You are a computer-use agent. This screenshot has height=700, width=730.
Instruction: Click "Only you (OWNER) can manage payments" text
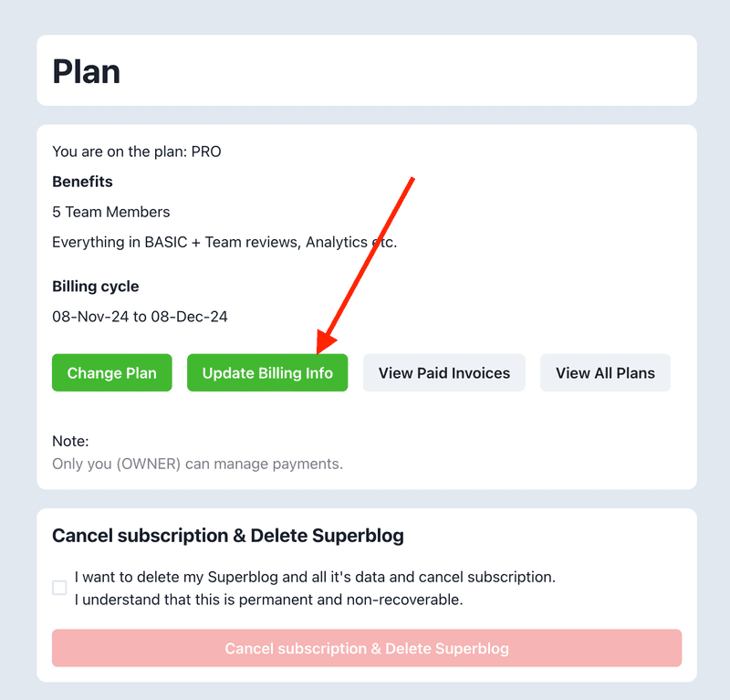[x=197, y=464]
